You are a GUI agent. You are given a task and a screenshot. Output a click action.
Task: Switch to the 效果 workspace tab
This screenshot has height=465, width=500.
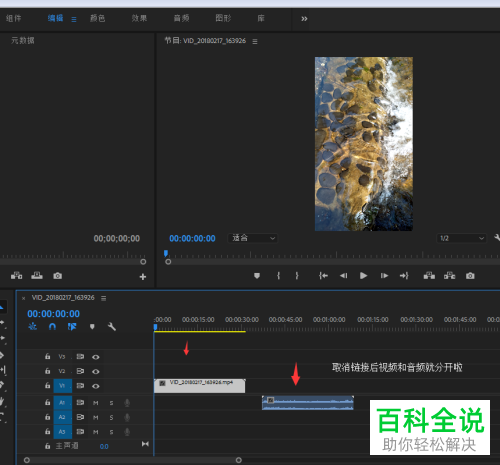[139, 18]
